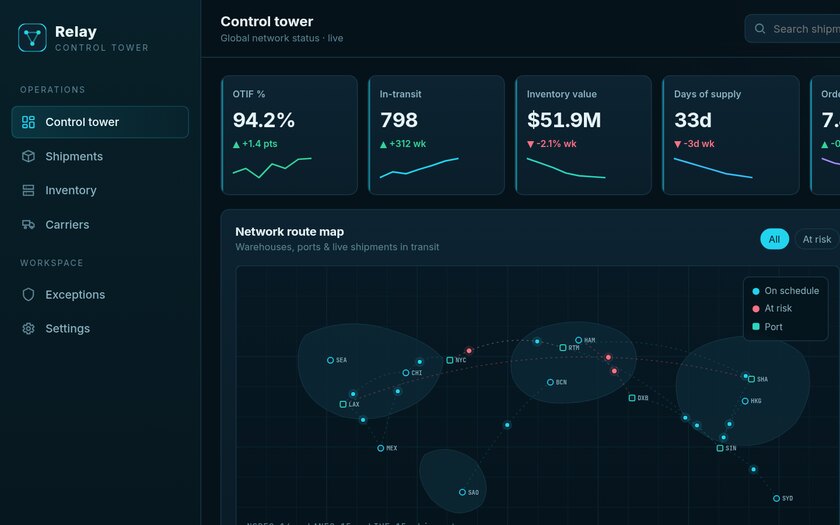Screen dimensions: 840x525
Task: Open the Shipments page
Action: (100, 156)
